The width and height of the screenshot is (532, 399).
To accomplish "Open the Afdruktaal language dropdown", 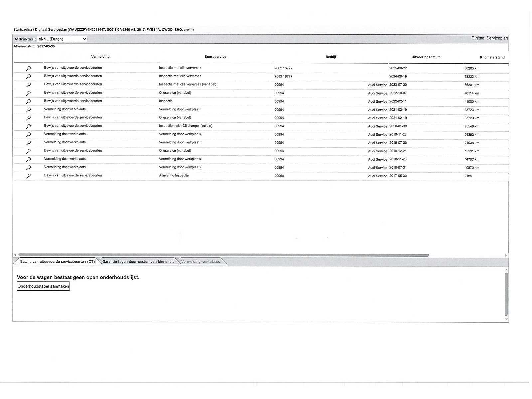I will [x=62, y=39].
